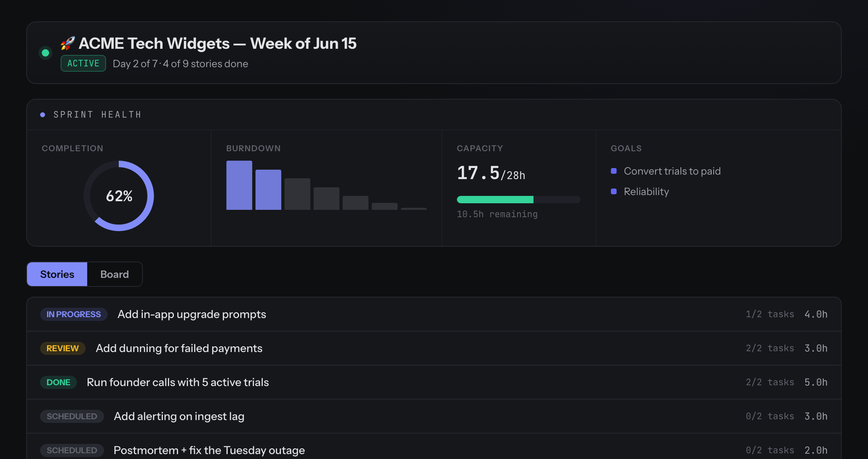Screen dimensions: 868x459
Task: Open story Add alerting on ingest lag
Action: tap(434, 416)
